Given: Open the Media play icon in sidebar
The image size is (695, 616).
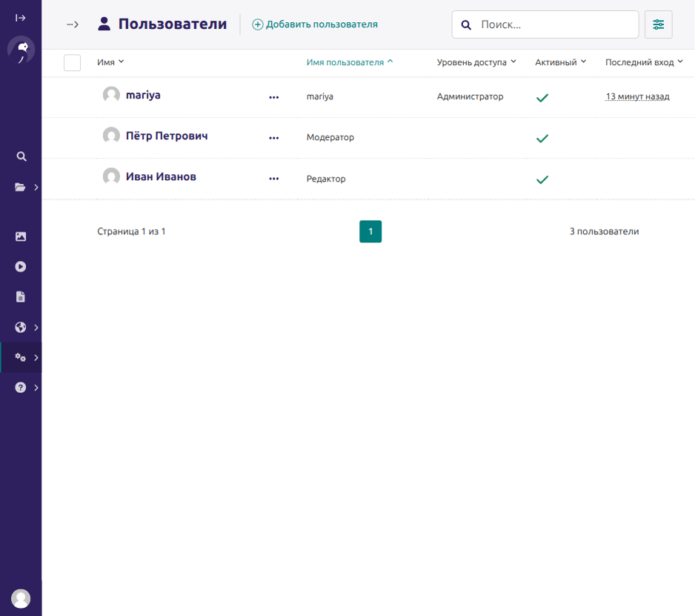Looking at the screenshot, I should pyautogui.click(x=21, y=267).
